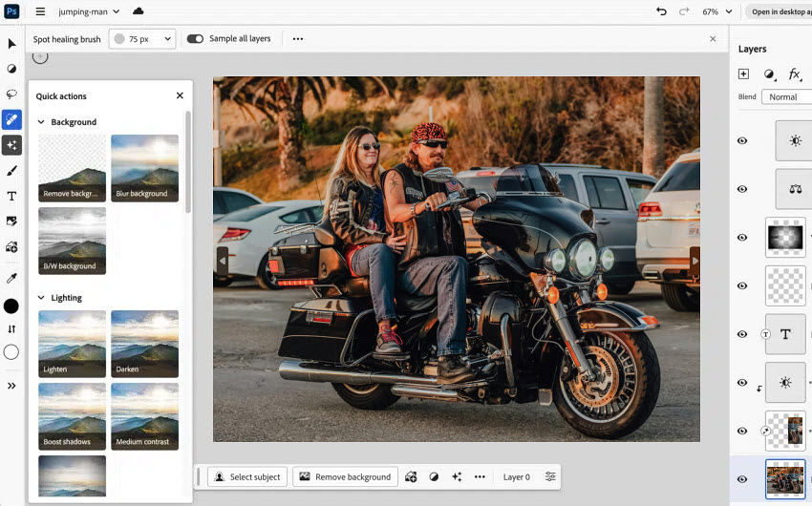The height and width of the screenshot is (506, 812).
Task: Select the text layer thumbnail
Action: [x=785, y=334]
